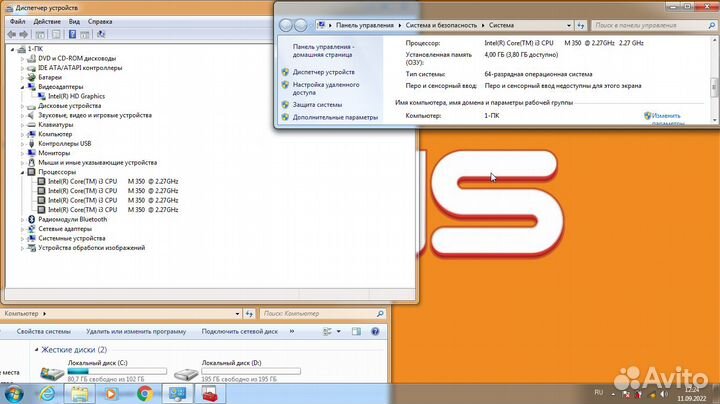Select Мыши и иные указывающие устройства
The height and width of the screenshot is (404, 720).
pos(97,163)
